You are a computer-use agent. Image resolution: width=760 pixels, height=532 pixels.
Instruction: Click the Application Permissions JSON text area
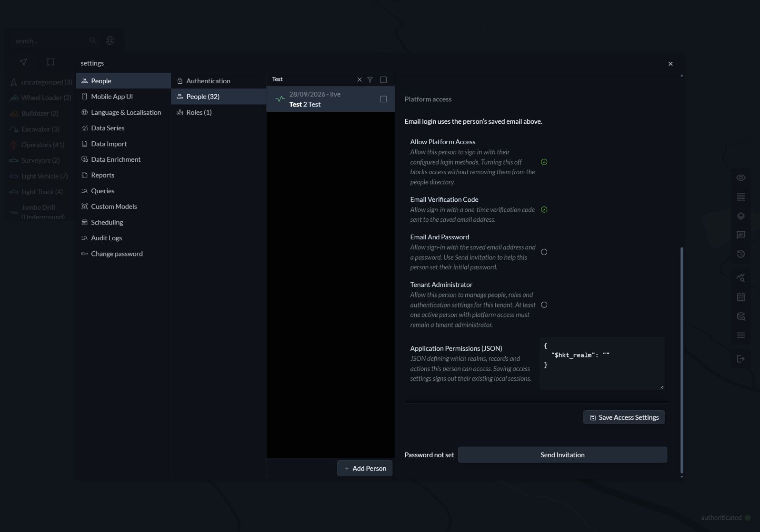tap(602, 364)
